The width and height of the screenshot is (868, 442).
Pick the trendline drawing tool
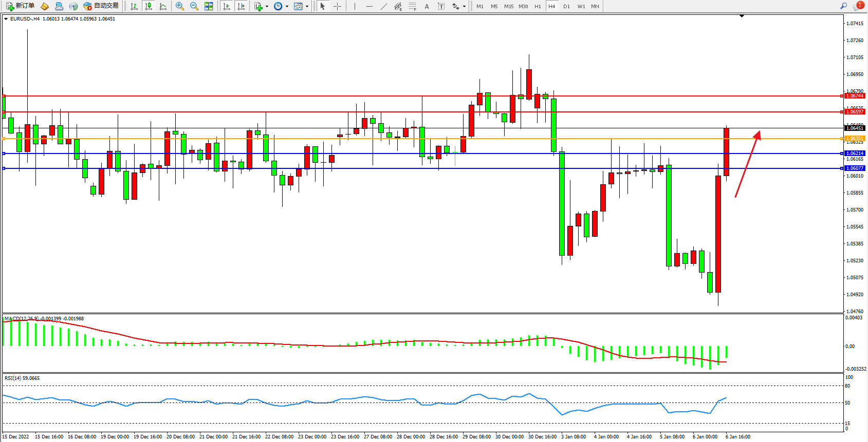384,6
